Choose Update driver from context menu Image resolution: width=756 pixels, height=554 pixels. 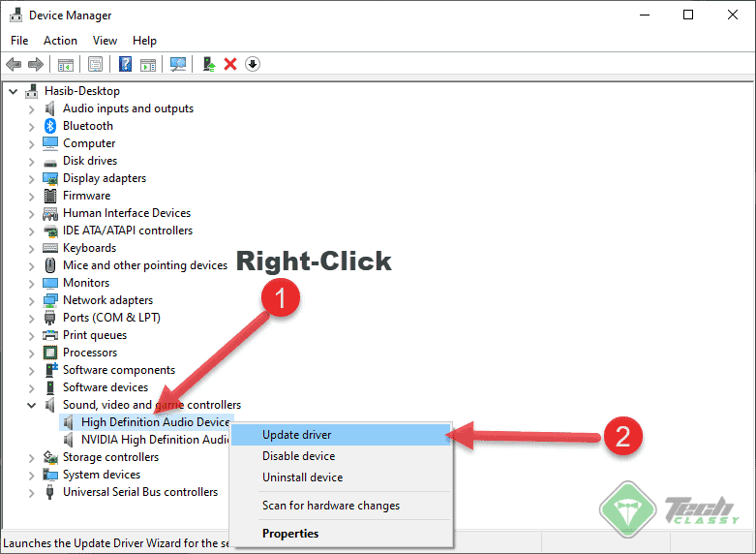click(x=296, y=435)
